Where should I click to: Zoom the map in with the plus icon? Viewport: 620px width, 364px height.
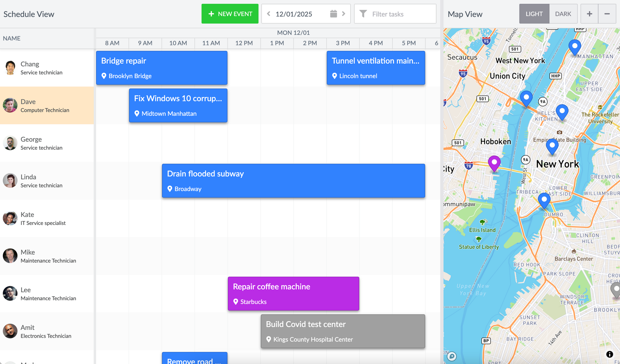[x=589, y=14]
